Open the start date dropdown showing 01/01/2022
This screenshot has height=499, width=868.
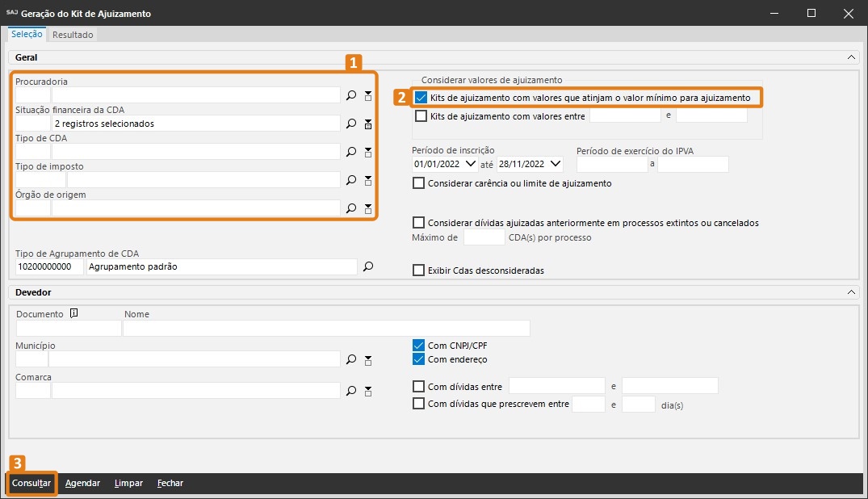point(472,164)
